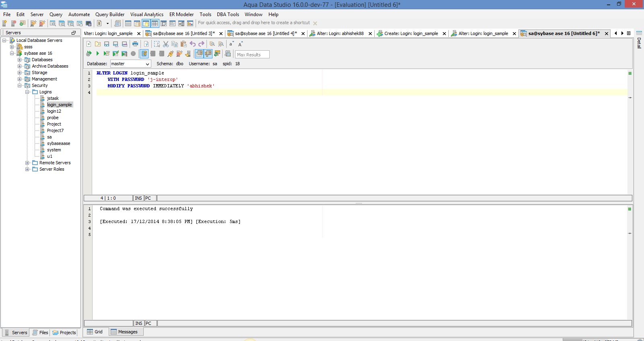The height and width of the screenshot is (341, 644).
Task: Restore the Servers panel with its window icon
Action: tap(74, 33)
